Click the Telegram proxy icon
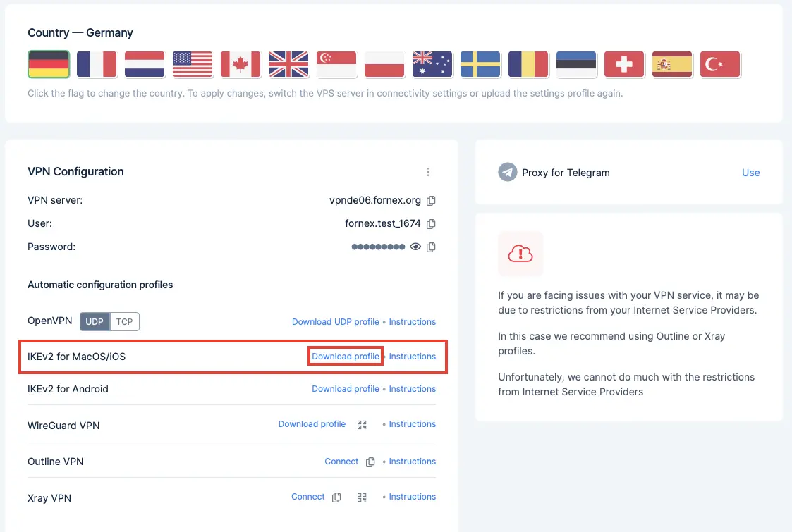 [508, 172]
